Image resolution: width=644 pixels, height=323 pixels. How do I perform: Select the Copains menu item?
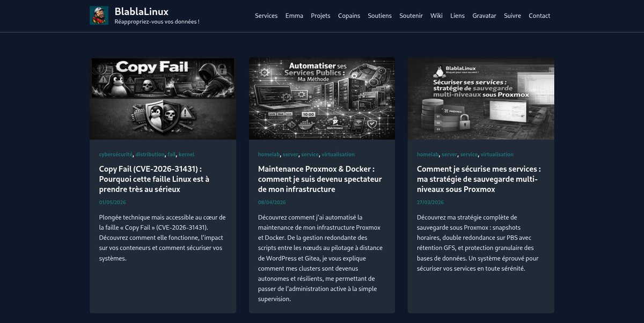[x=349, y=16]
